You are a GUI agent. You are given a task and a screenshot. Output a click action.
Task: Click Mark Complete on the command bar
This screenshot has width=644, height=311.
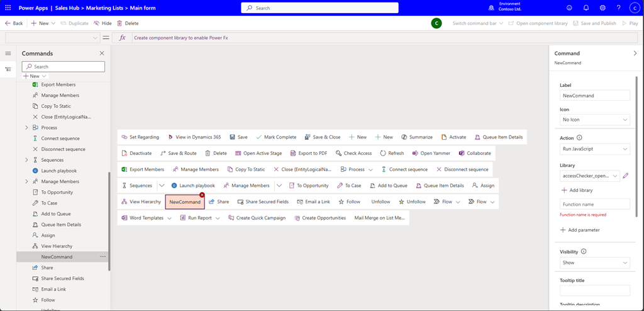point(276,137)
